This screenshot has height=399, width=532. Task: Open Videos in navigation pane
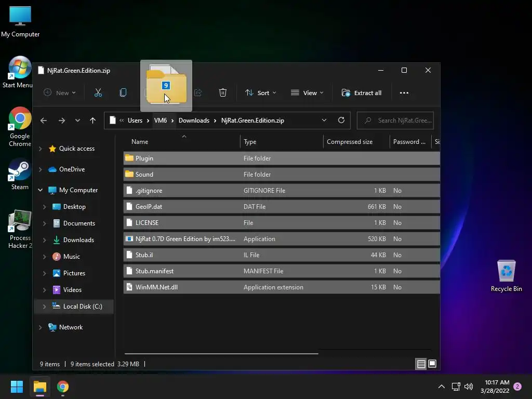(x=72, y=290)
